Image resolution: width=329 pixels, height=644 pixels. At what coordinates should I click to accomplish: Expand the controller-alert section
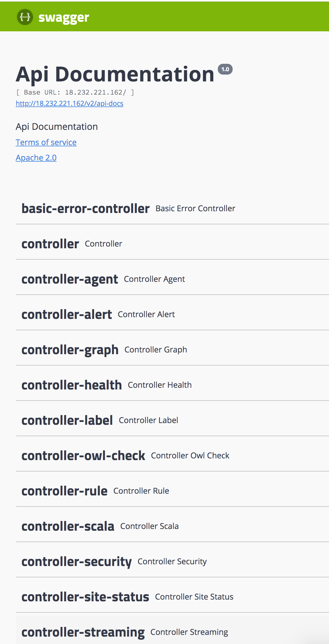point(67,315)
